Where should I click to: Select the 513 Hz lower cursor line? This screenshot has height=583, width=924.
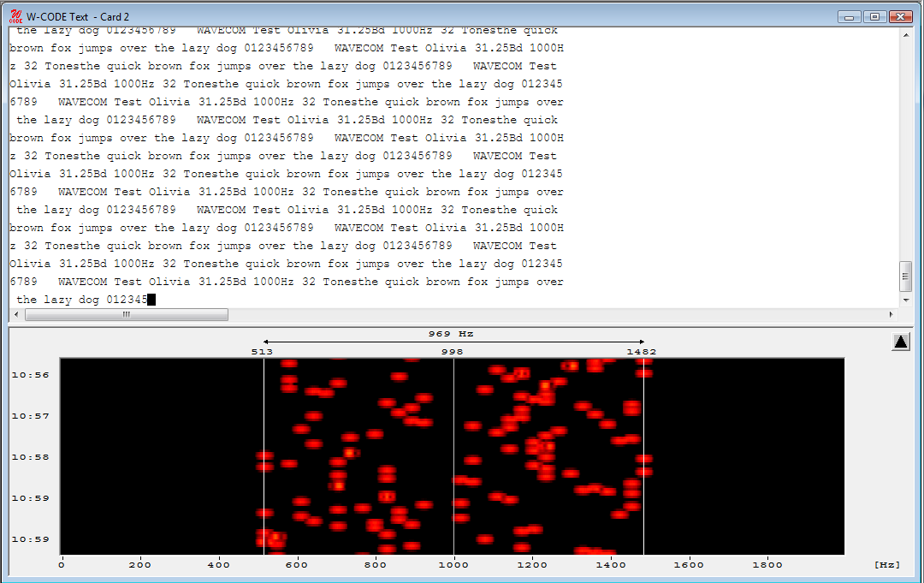click(x=264, y=456)
